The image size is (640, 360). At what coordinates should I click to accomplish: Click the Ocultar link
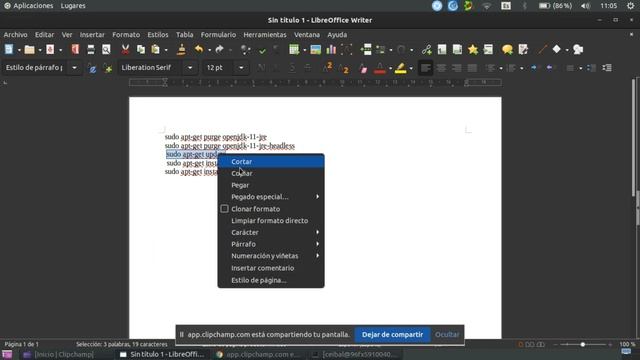tap(447, 335)
